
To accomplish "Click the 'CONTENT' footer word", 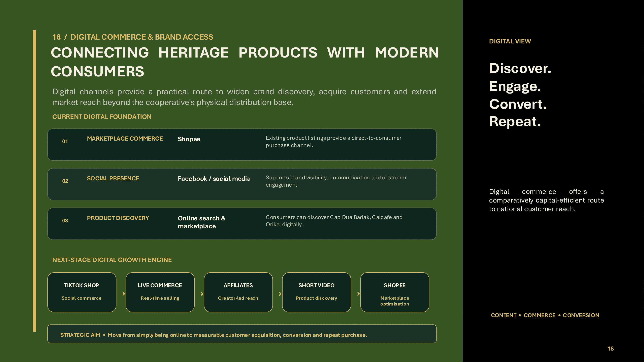I will pos(504,315).
